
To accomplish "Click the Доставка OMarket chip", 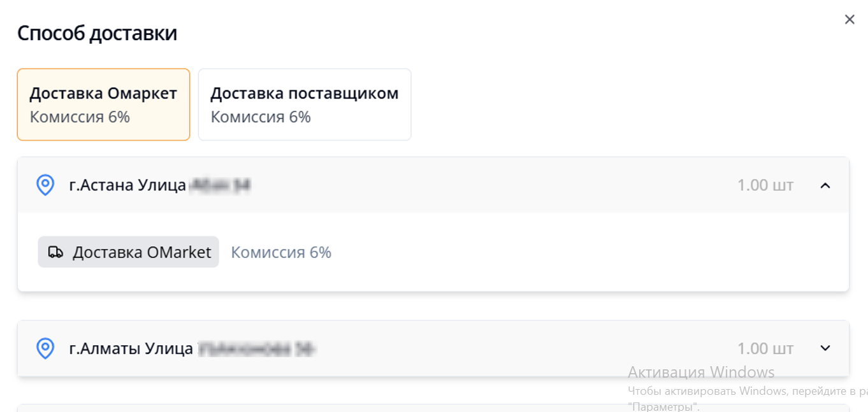I will pyautogui.click(x=128, y=252).
